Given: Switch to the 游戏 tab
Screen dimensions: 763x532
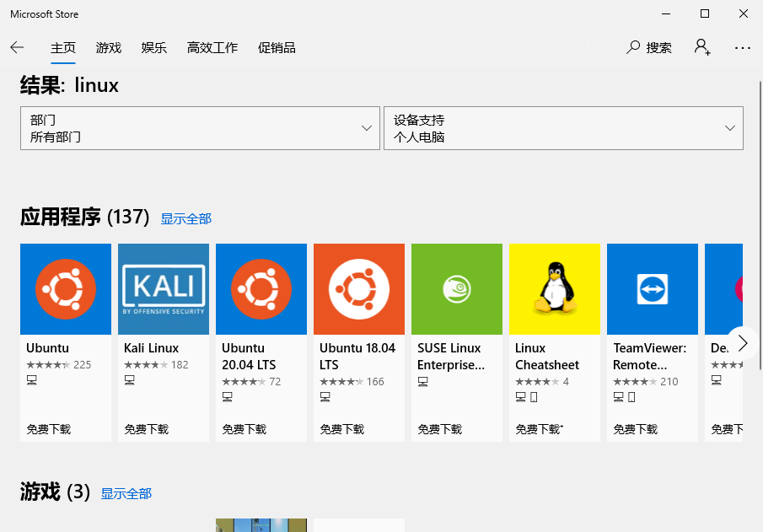Looking at the screenshot, I should coord(109,48).
